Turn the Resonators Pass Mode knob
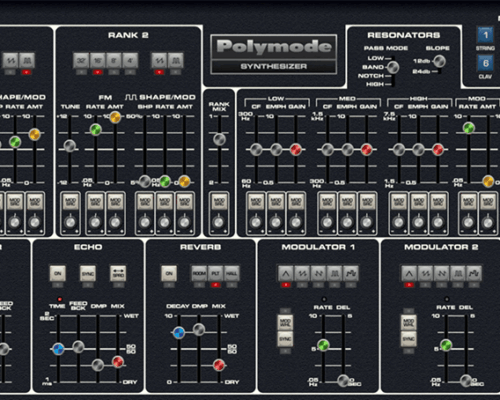Image resolution: width=500 pixels, height=400 pixels. [x=393, y=67]
